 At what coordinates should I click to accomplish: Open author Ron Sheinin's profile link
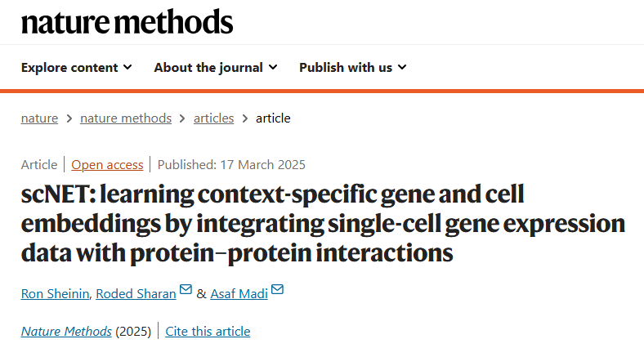click(x=55, y=294)
